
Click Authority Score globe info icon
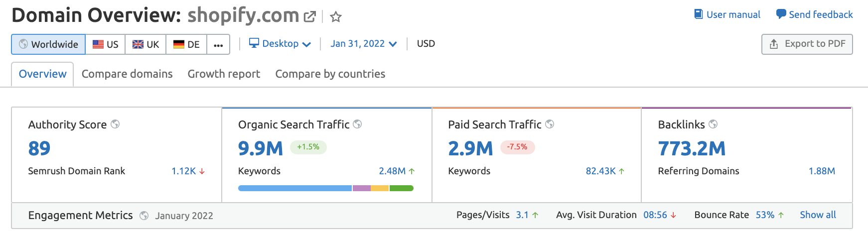pos(115,124)
